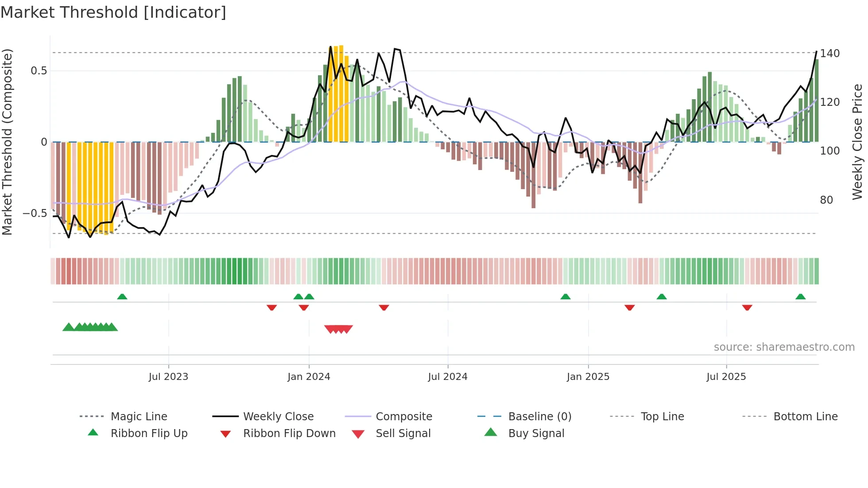Click the Buy Signal legend triangle icon
This screenshot has height=488, width=868.
pos(491,432)
